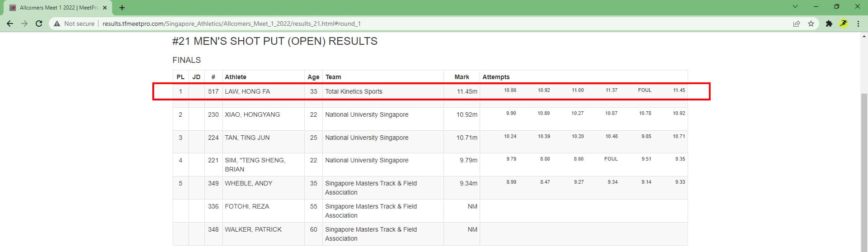Open the Chrome three-dot menu
The width and height of the screenshot is (868, 252).
[x=858, y=24]
